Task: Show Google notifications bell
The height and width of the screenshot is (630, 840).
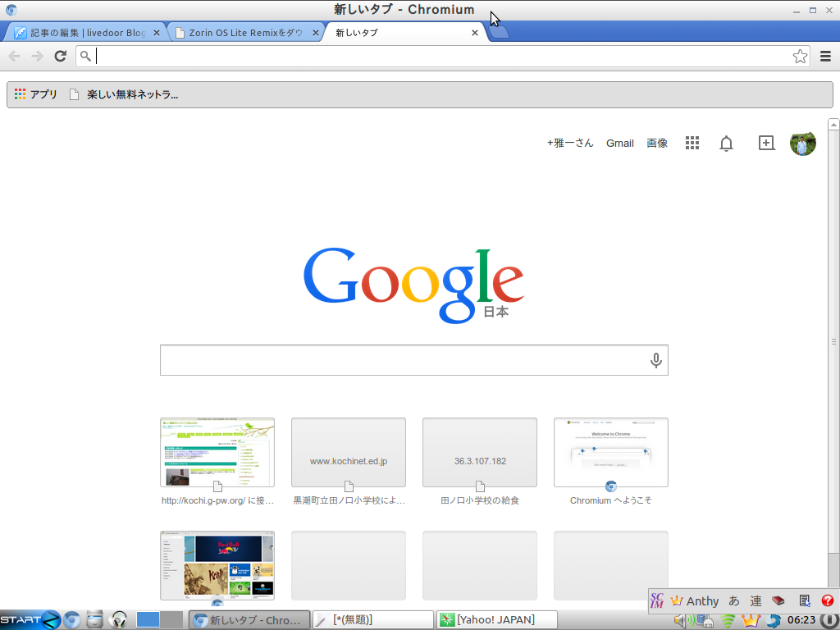Action: [x=726, y=143]
